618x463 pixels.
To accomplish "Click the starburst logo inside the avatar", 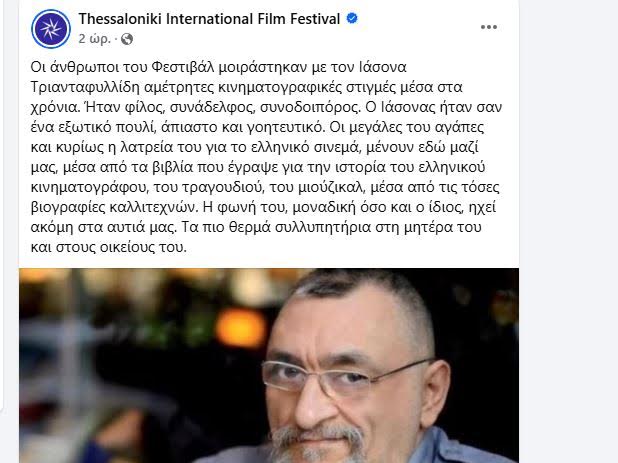I will (x=51, y=29).
